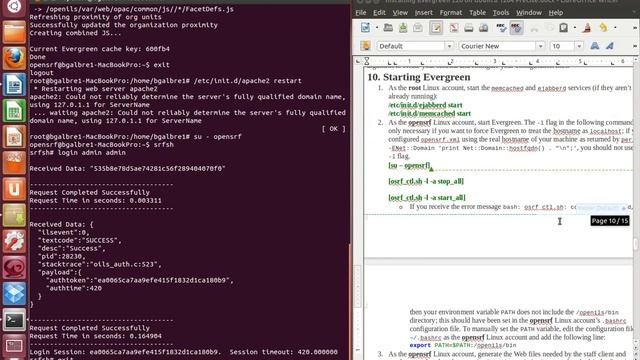Click the Export as PDF icon
Image resolution: width=640 pixels, height=360 pixels.
pos(453,28)
